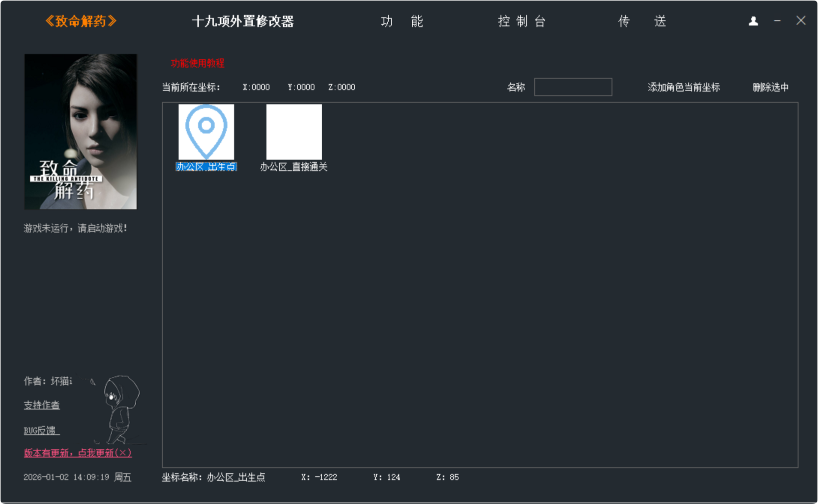
Task: Switch to the 控制台 tab
Action: pos(521,21)
